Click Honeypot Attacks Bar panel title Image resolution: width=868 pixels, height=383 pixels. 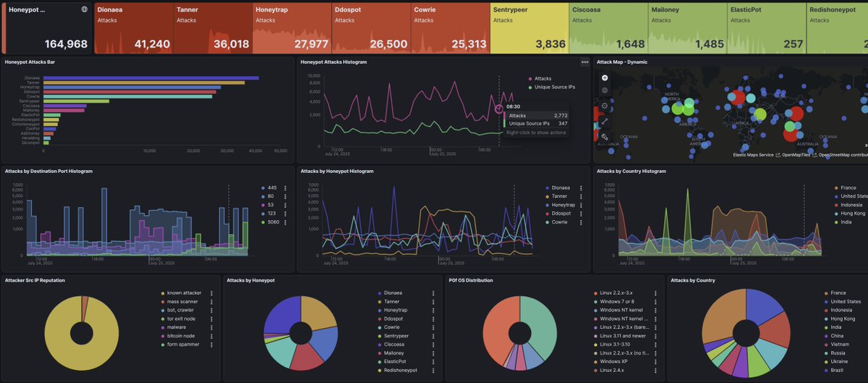click(30, 62)
